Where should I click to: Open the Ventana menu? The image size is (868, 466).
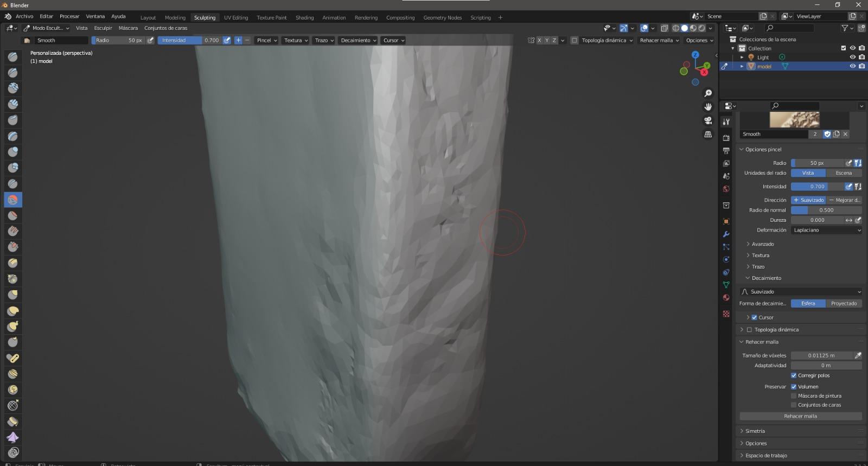click(x=95, y=16)
